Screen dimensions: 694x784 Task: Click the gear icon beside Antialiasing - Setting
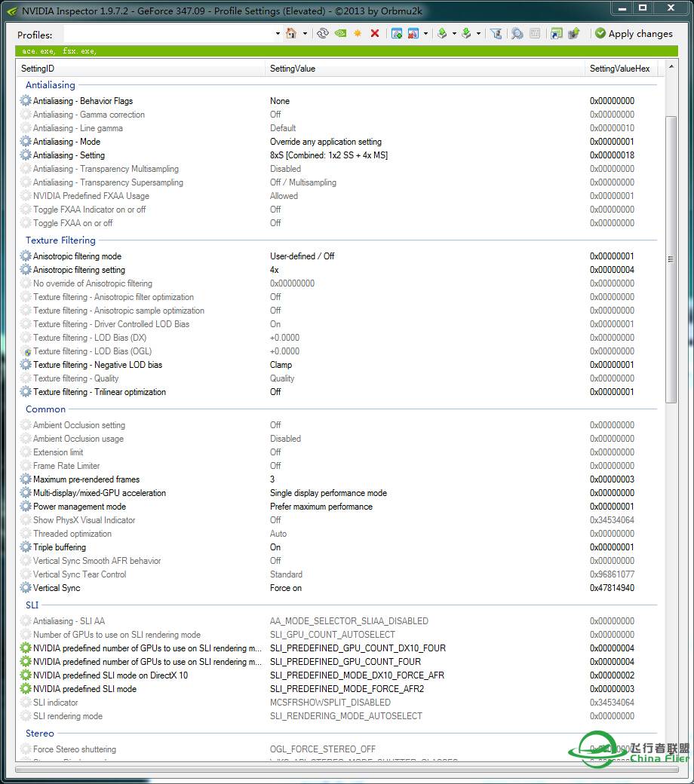[x=26, y=155]
